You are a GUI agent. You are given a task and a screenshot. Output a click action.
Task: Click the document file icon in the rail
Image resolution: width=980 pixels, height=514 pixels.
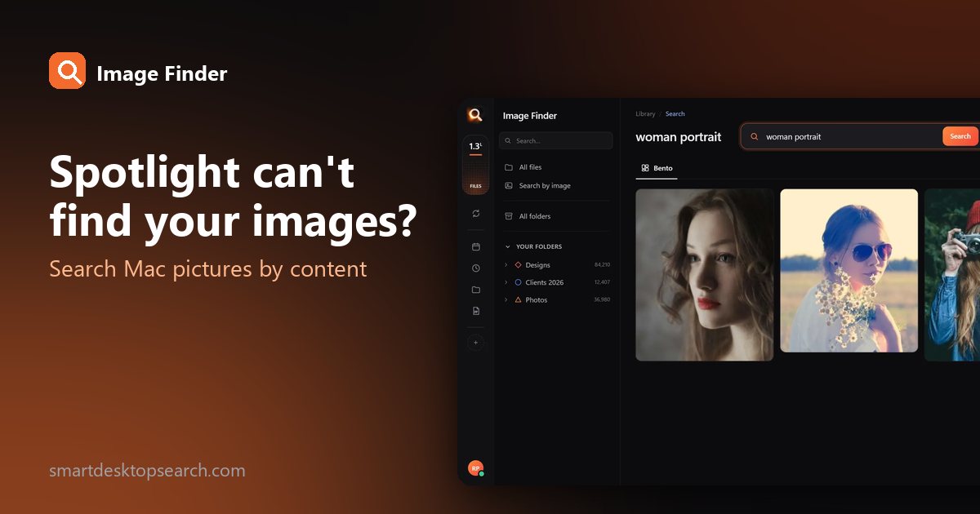coord(476,311)
